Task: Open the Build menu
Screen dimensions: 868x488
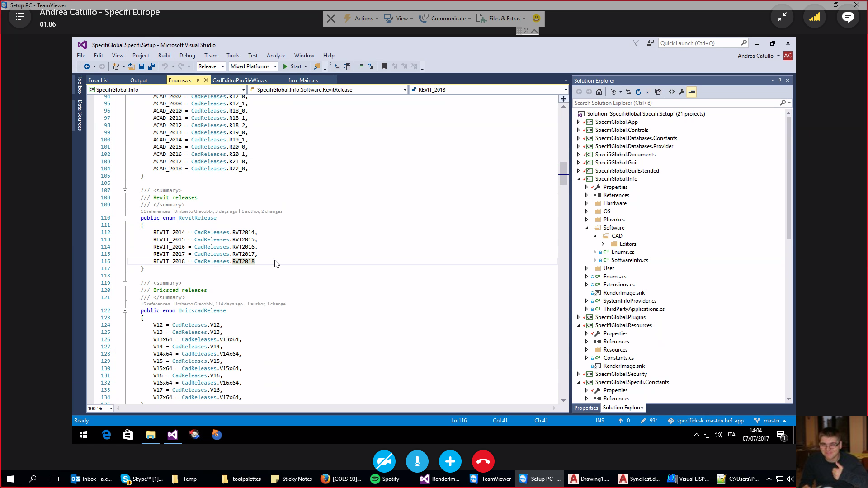Action: 164,56
